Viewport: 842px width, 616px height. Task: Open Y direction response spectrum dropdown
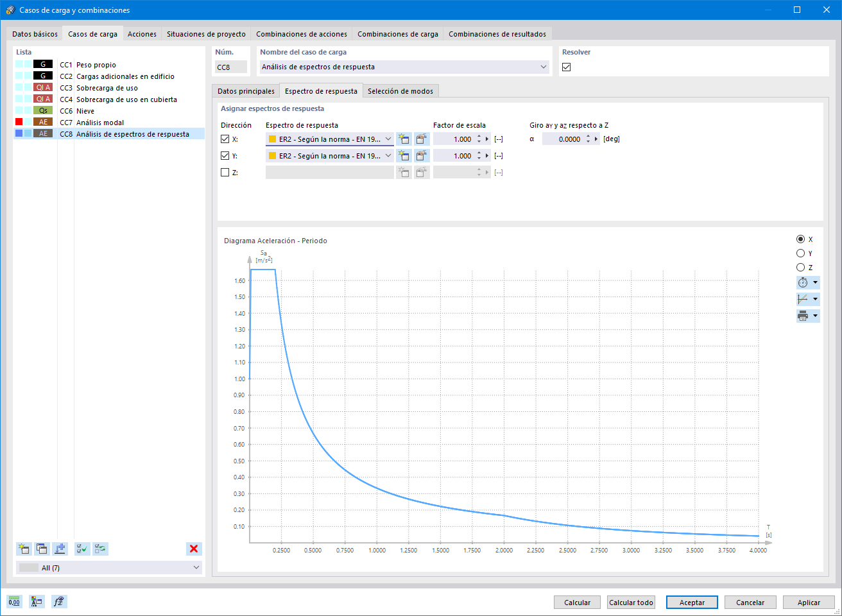click(388, 156)
